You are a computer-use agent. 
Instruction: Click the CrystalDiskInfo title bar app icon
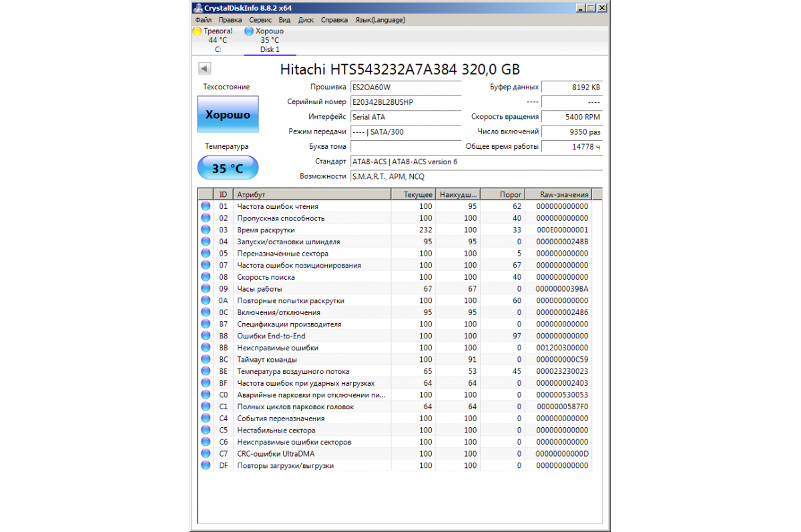click(198, 8)
